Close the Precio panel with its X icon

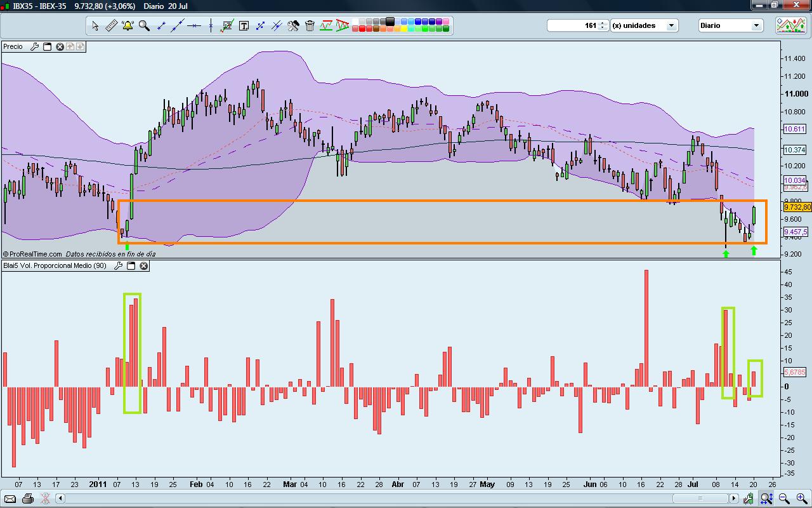click(60, 46)
